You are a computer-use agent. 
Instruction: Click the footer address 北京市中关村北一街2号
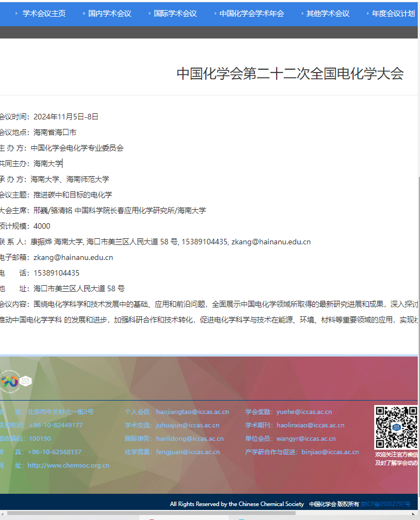tap(60, 412)
